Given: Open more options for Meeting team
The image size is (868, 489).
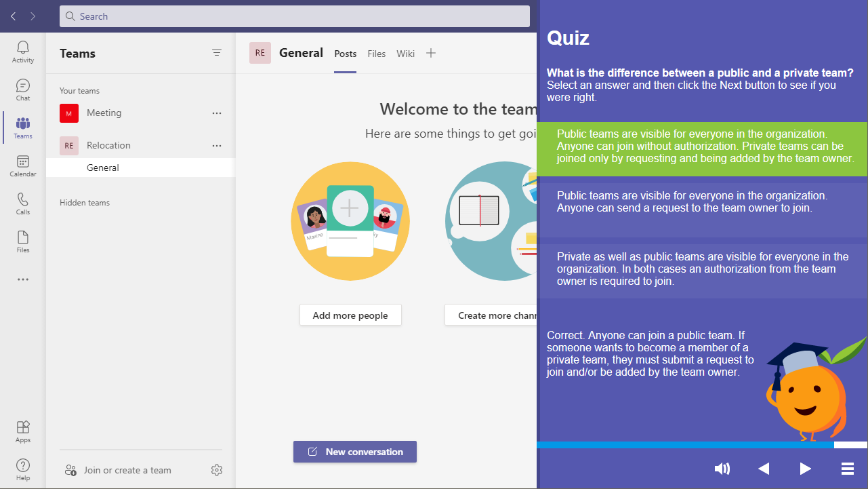Looking at the screenshot, I should pyautogui.click(x=217, y=113).
